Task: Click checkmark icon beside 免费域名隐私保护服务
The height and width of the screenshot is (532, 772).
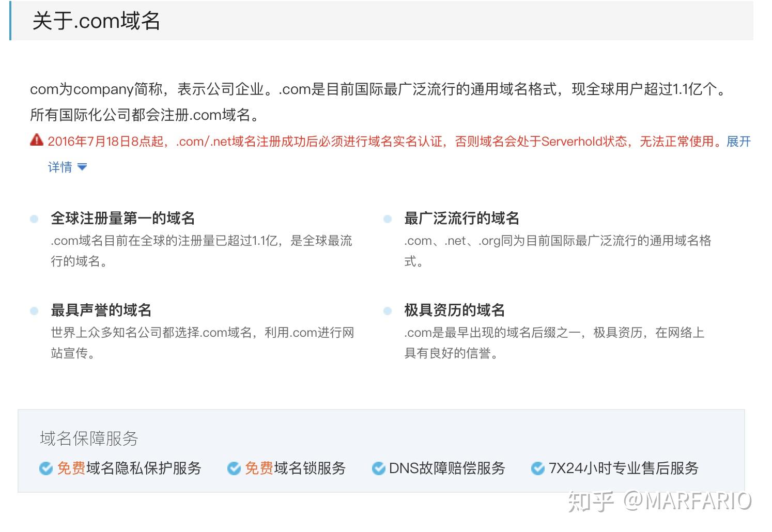Action: click(46, 468)
